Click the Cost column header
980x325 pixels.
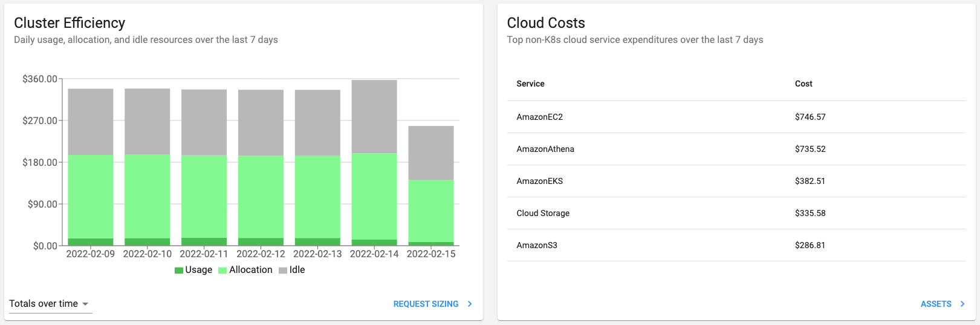(x=803, y=84)
